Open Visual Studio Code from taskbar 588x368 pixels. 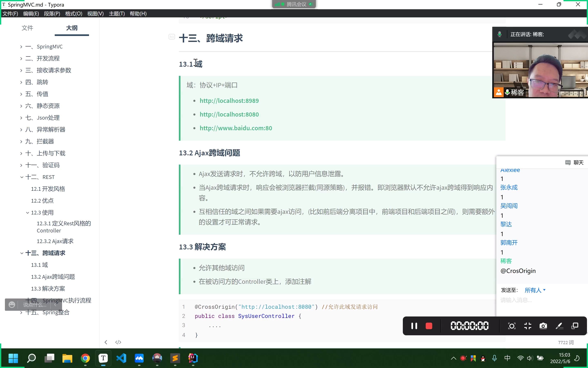coord(121,358)
